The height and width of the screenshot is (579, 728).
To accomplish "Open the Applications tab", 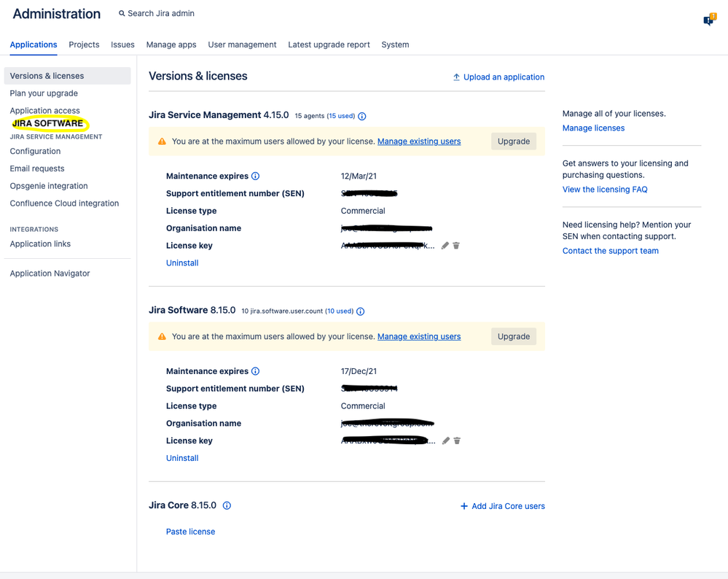I will point(34,44).
